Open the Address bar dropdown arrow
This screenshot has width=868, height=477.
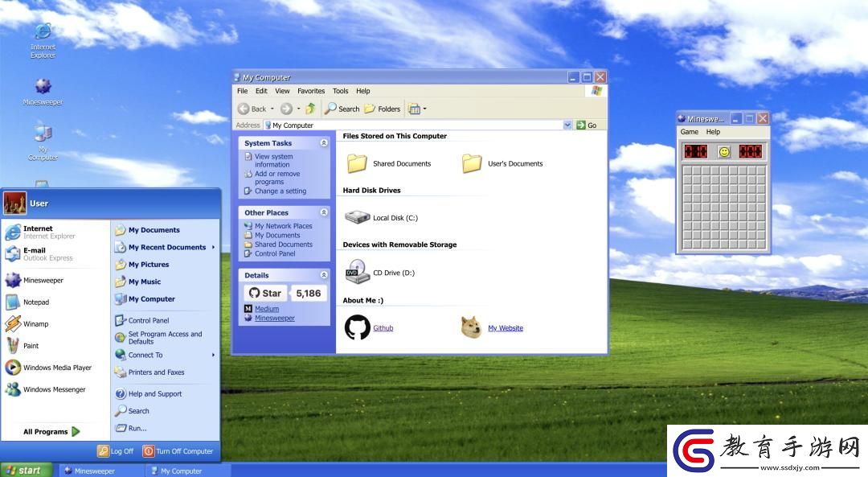click(x=567, y=125)
